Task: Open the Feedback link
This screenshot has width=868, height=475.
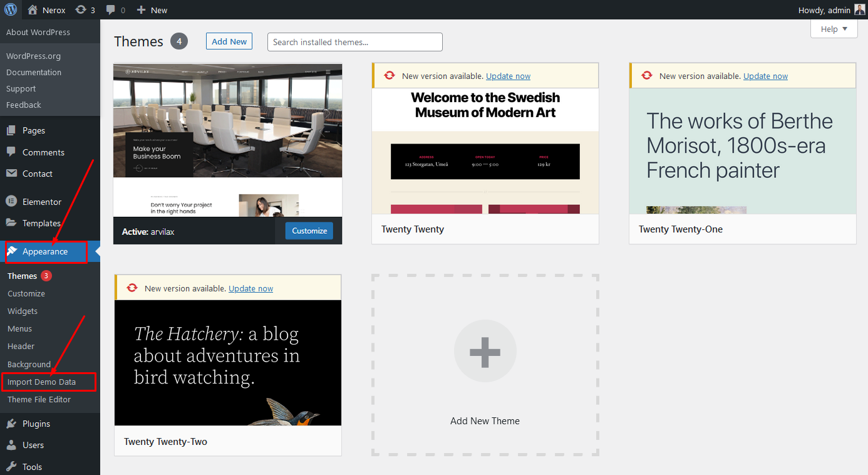Action: tap(24, 105)
